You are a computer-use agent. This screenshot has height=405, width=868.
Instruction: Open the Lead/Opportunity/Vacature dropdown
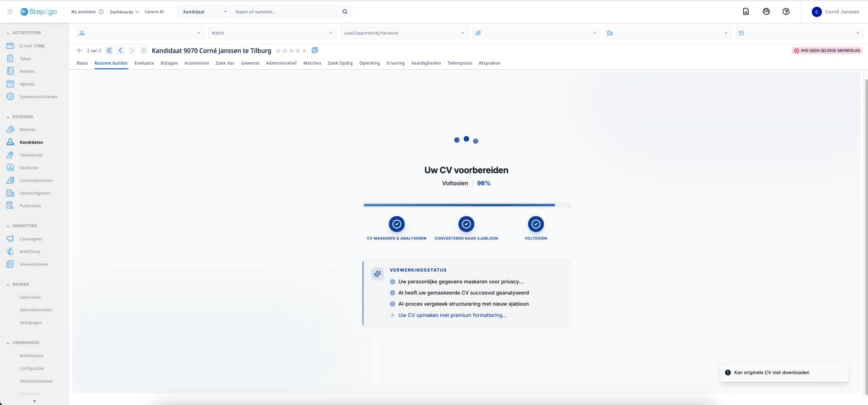404,33
